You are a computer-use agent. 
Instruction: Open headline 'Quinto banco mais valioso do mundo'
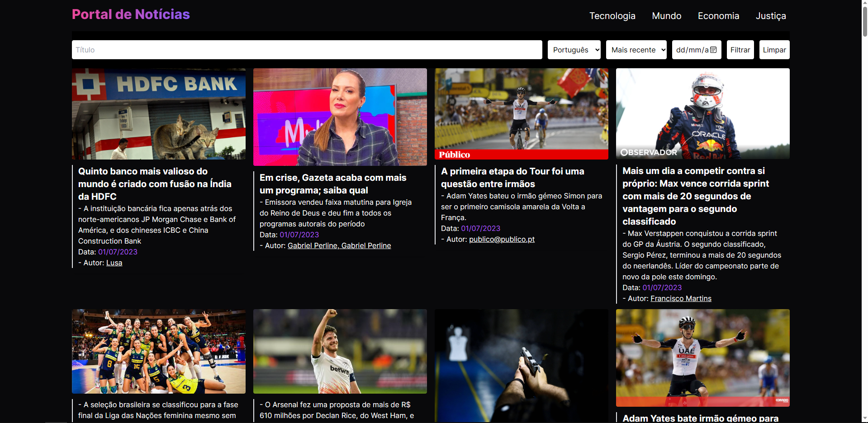(155, 184)
